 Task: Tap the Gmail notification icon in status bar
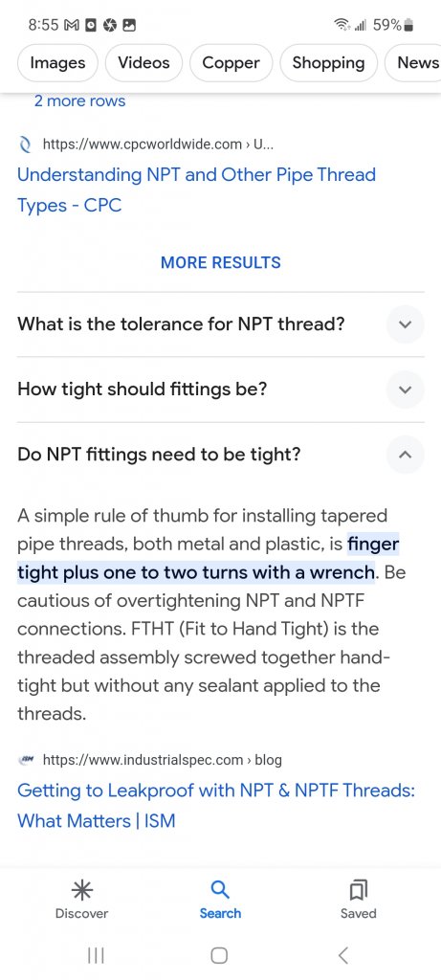coord(72,25)
